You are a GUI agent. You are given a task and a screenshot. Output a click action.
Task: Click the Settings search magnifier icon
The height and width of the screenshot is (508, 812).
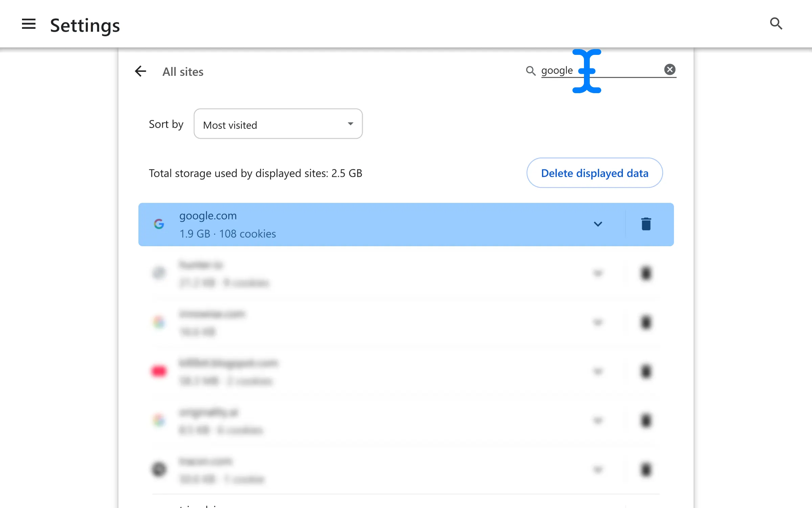coord(776,24)
